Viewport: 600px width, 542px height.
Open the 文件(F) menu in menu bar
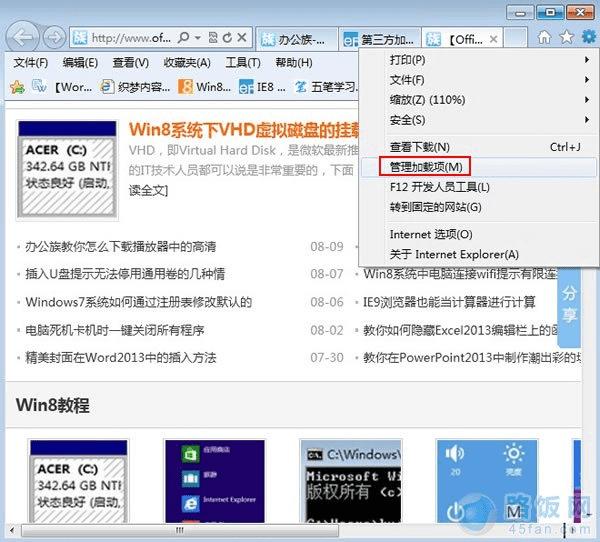click(31, 62)
